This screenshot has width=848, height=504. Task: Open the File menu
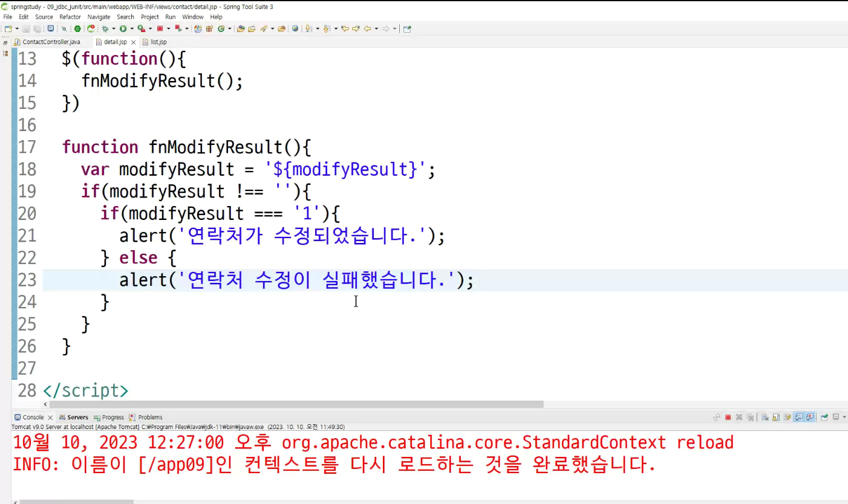pyautogui.click(x=7, y=17)
